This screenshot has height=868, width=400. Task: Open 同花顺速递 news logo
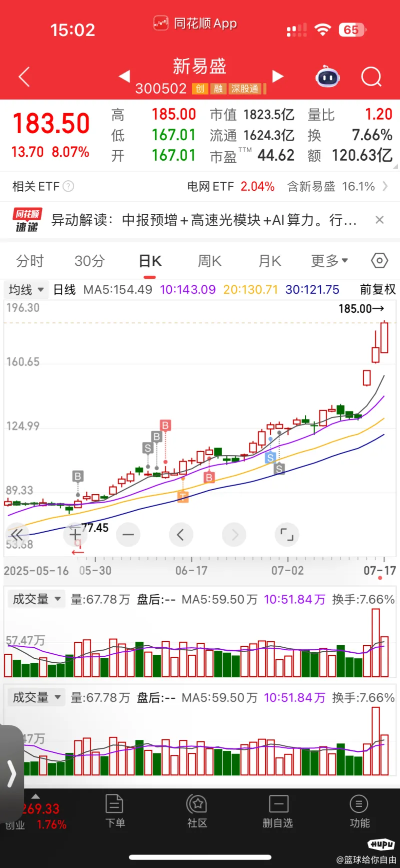coord(27,220)
